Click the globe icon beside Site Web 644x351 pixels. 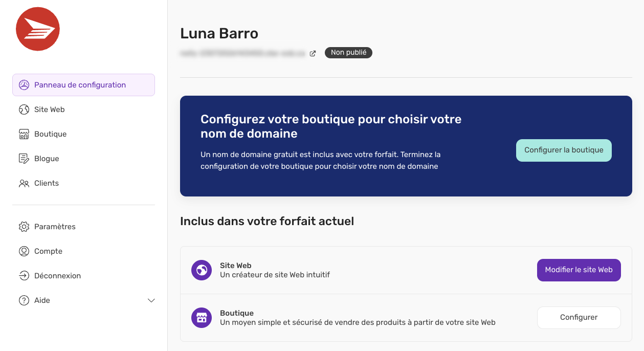pos(24,109)
